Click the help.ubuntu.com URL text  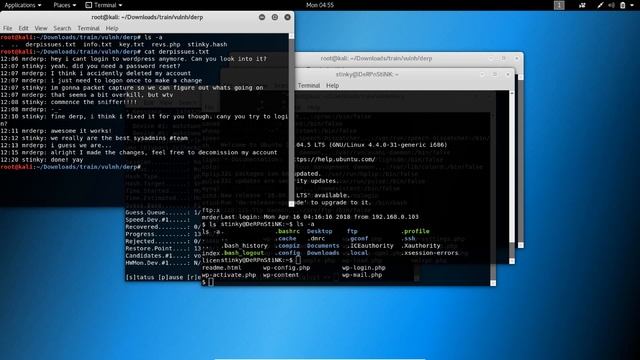pyautogui.click(x=335, y=159)
